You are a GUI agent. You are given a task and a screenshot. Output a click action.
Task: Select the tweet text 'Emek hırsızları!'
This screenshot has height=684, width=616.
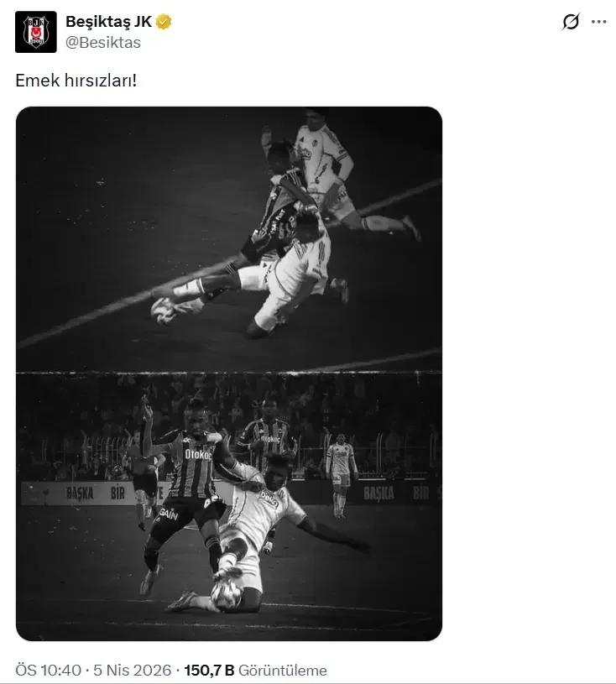point(76,81)
